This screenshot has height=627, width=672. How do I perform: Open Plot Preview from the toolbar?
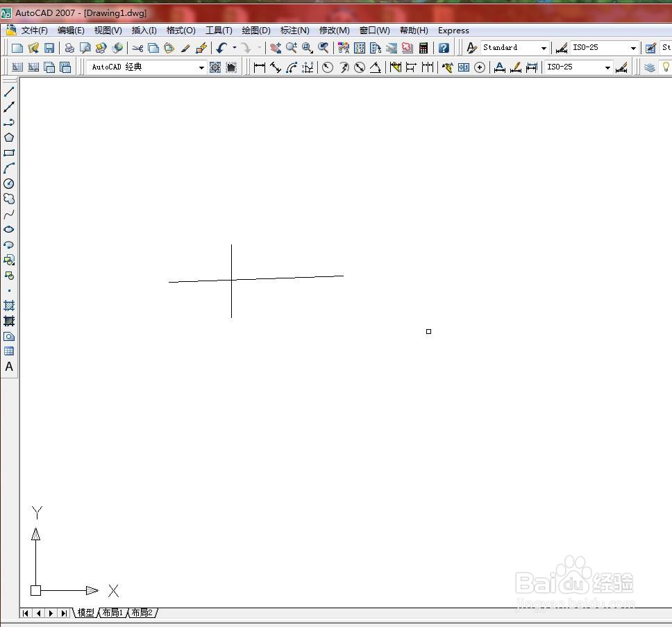coord(85,48)
